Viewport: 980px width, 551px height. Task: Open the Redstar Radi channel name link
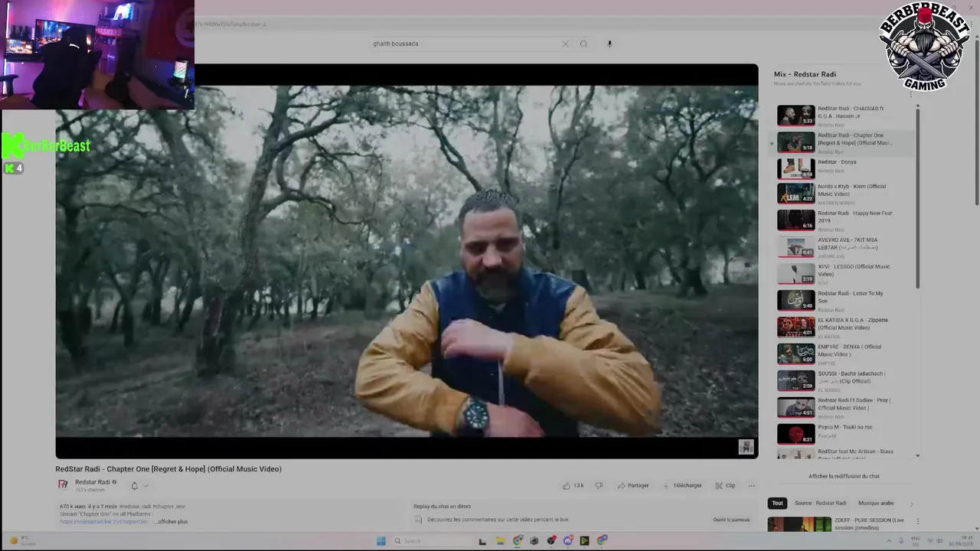click(93, 482)
